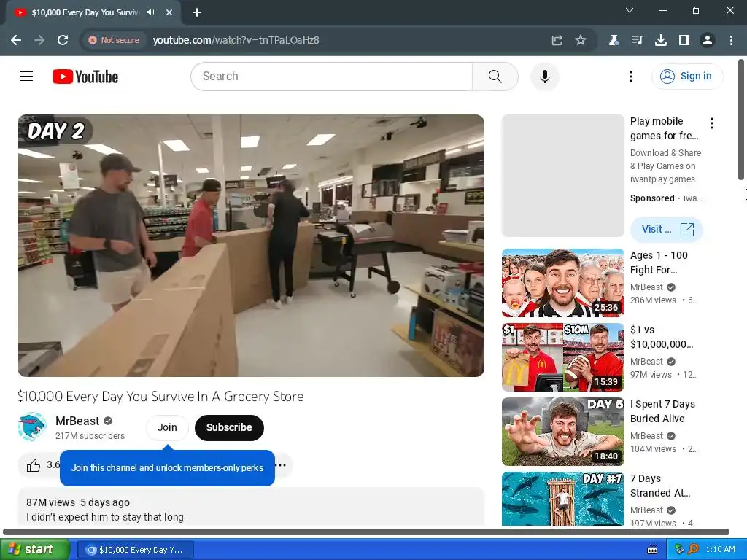The image size is (747, 560).
Task: Select the $10,000 Every Day tab
Action: tap(93, 12)
